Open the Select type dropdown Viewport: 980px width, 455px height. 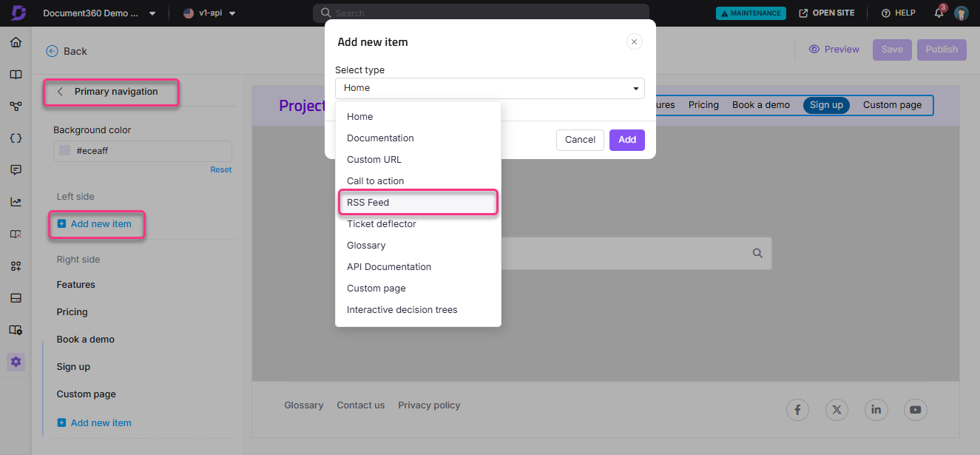pos(490,87)
